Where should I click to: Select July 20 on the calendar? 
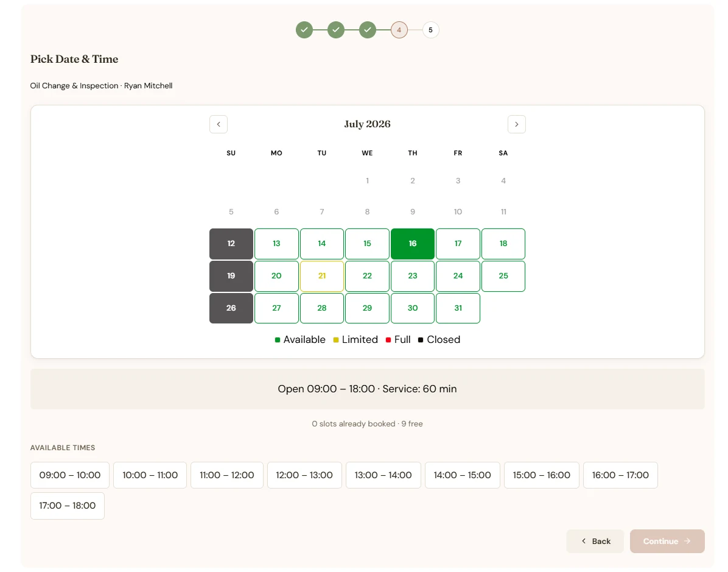point(276,276)
